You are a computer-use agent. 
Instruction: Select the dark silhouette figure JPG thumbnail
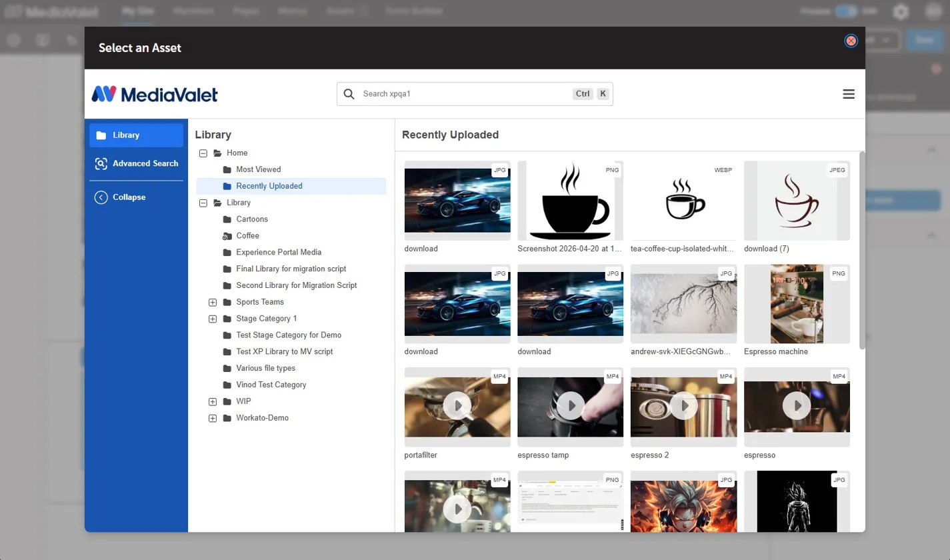[x=797, y=501]
